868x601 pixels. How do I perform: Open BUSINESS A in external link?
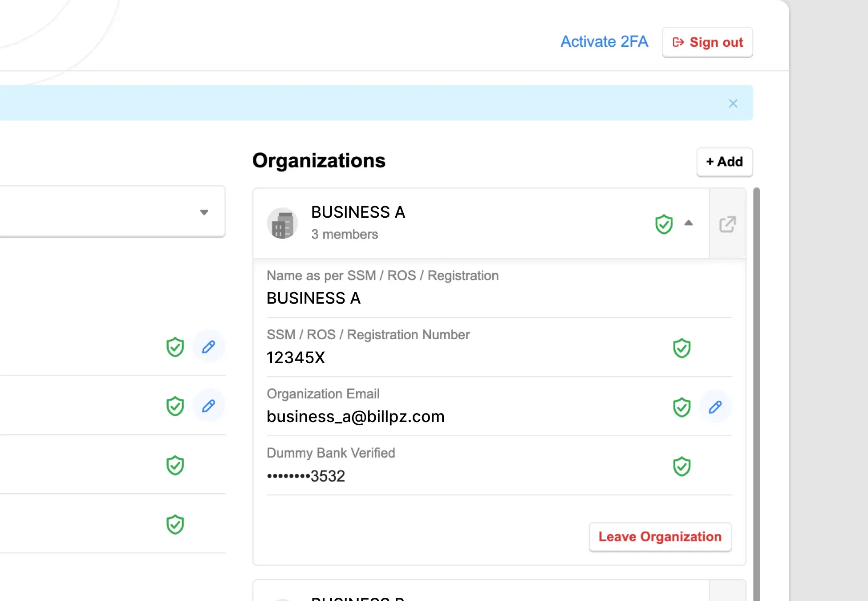pyautogui.click(x=727, y=224)
